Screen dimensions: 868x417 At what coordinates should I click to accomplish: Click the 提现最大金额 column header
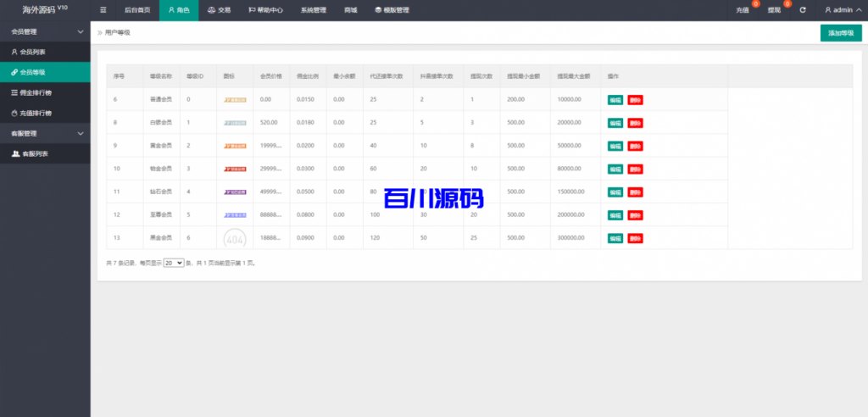(x=574, y=76)
